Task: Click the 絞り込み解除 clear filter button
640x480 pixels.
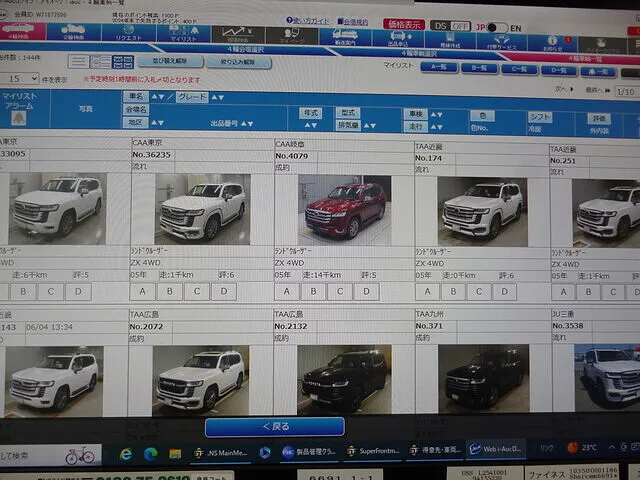Action: [x=238, y=62]
